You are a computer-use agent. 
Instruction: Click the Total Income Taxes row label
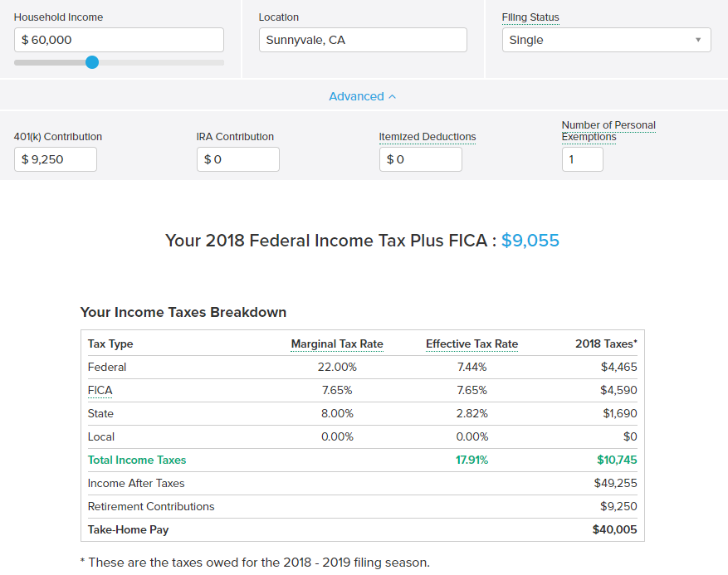click(x=137, y=460)
